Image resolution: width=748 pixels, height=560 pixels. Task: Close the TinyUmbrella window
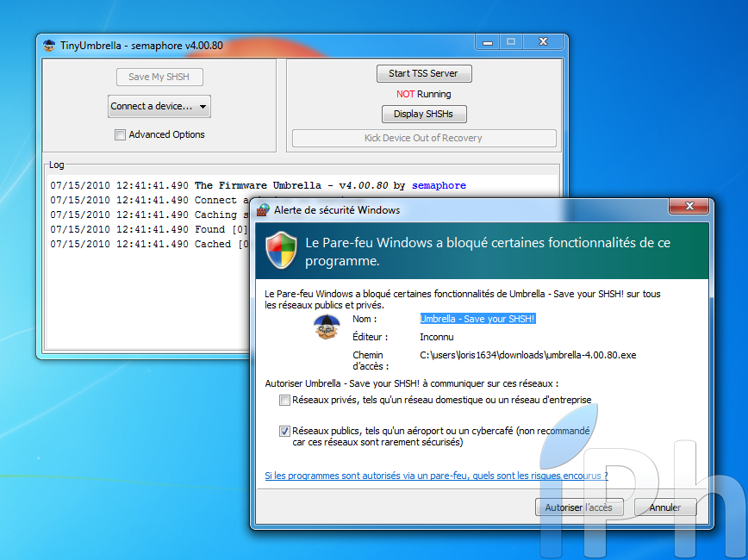[x=544, y=41]
